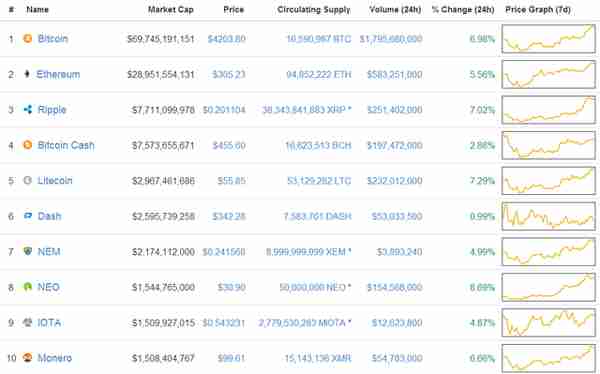Click the NEO green logo icon

[28, 287]
